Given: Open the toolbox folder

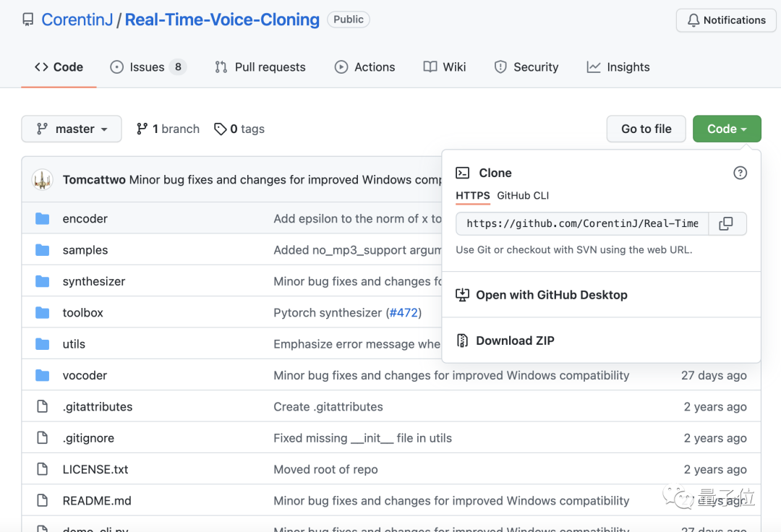Looking at the screenshot, I should click(x=82, y=312).
